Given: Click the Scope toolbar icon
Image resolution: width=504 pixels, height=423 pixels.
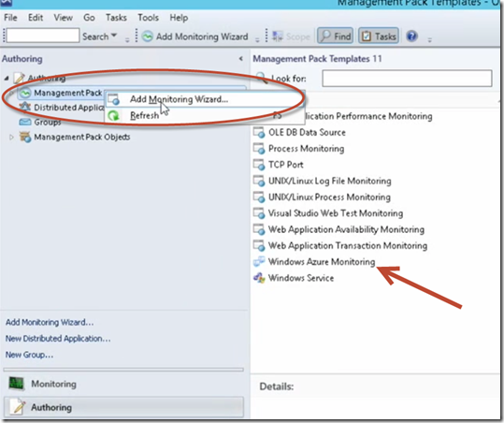Looking at the screenshot, I should pyautogui.click(x=278, y=36).
